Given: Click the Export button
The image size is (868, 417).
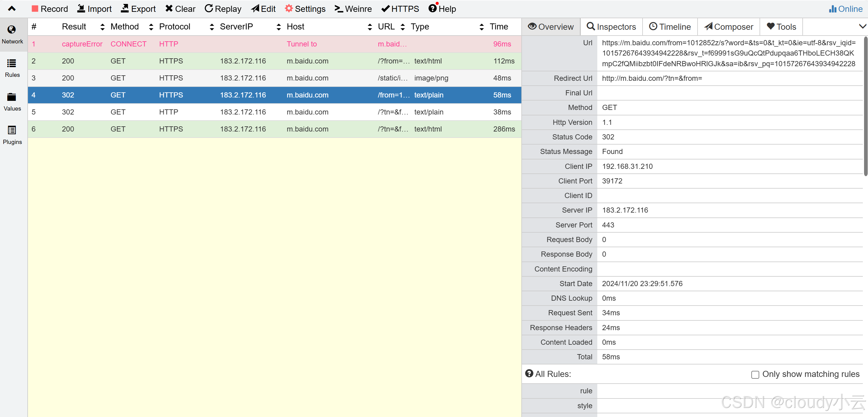Looking at the screenshot, I should tap(138, 9).
